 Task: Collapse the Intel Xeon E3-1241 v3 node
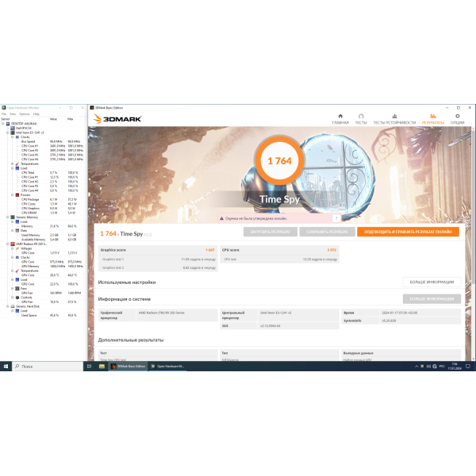8,132
